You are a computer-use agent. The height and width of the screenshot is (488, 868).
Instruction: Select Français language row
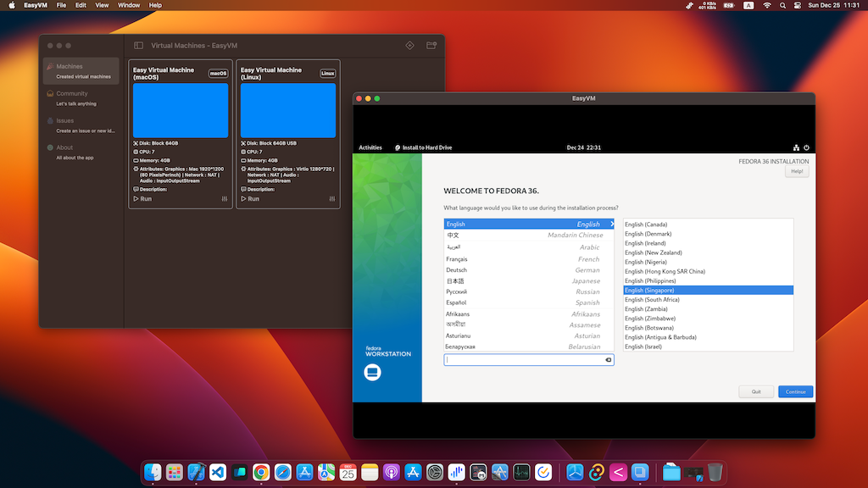pyautogui.click(x=529, y=259)
